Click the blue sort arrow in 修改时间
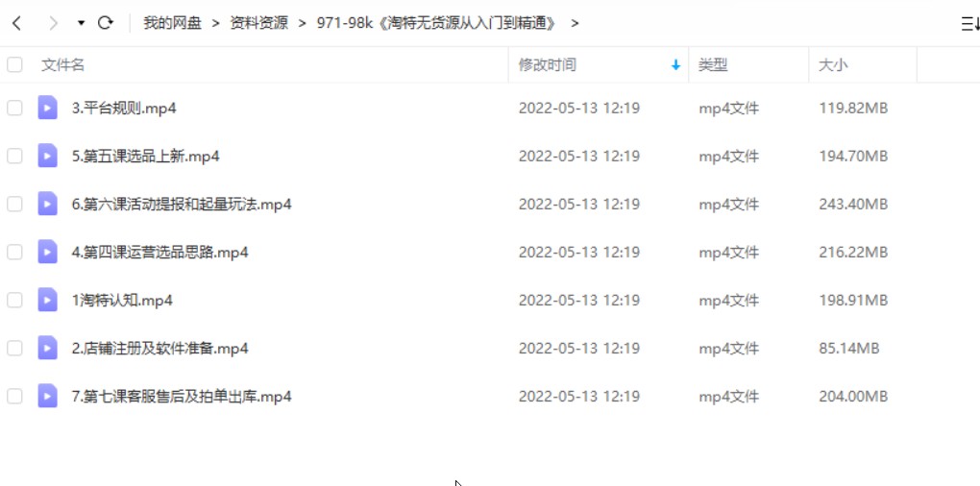Viewport: 980px width, 486px height. [x=675, y=65]
